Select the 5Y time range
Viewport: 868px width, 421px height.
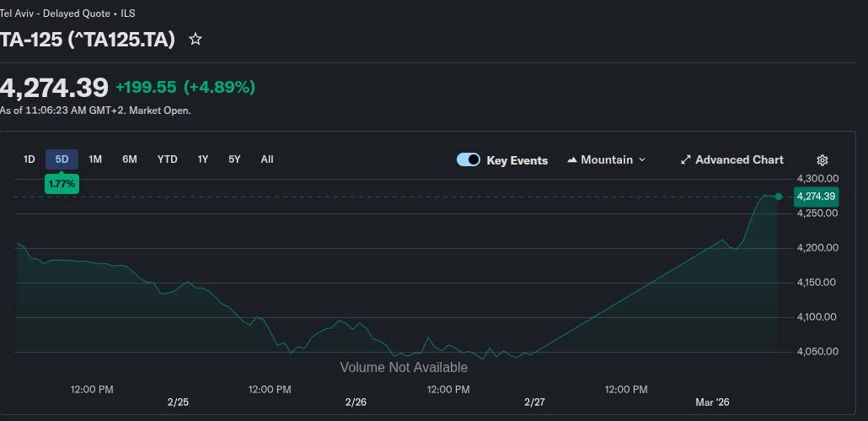click(235, 159)
